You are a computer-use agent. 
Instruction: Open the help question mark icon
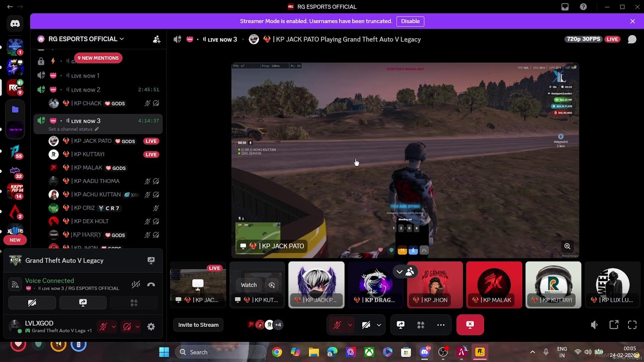pos(583,7)
